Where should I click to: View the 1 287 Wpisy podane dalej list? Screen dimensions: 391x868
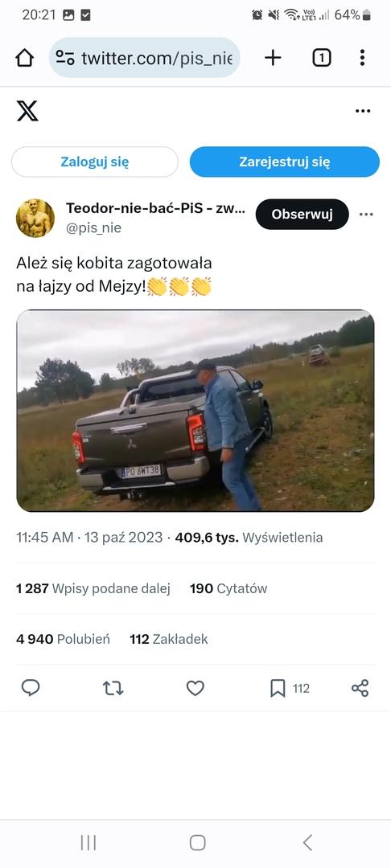pos(93,588)
